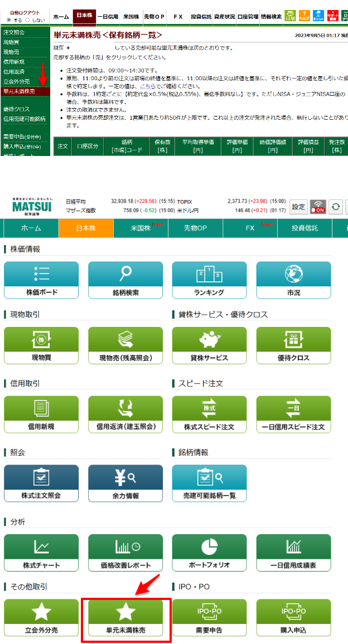
Task: Select FX in the green navigation bar
Action: [x=250, y=228]
